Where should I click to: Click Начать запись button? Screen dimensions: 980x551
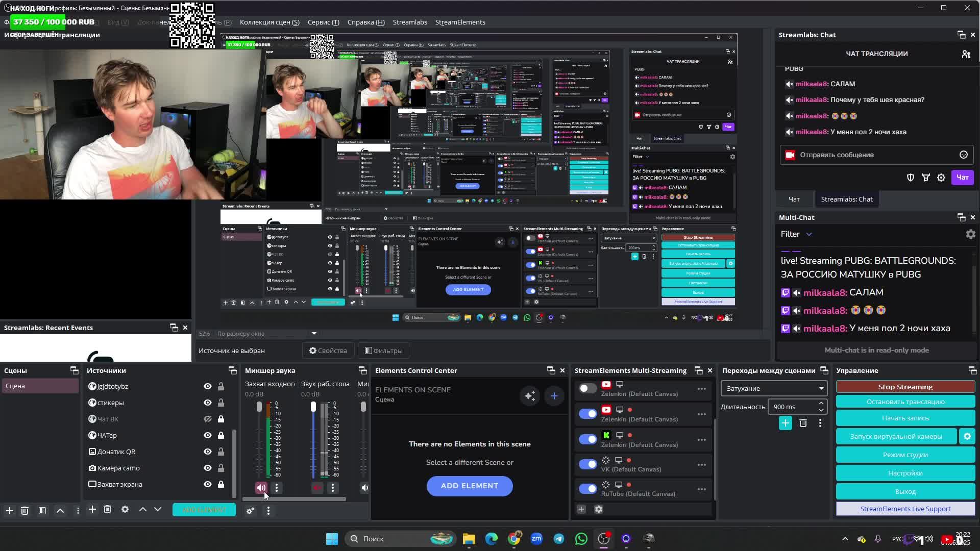point(905,418)
